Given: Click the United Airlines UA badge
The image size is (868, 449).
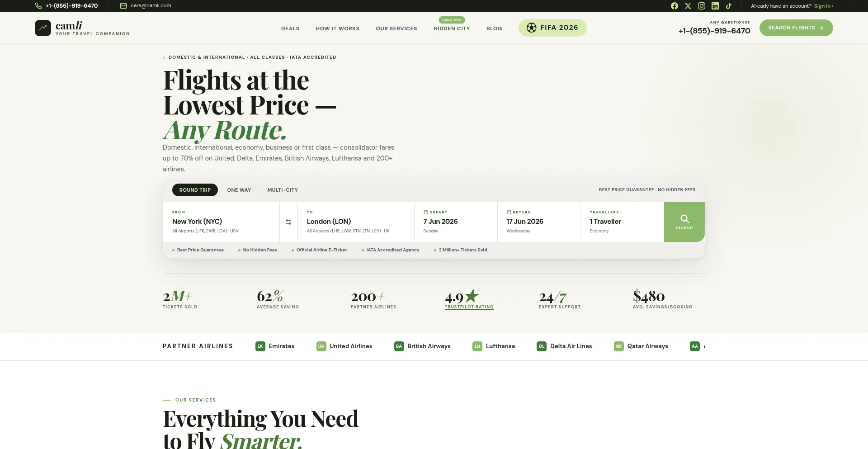Looking at the screenshot, I should pos(321,346).
